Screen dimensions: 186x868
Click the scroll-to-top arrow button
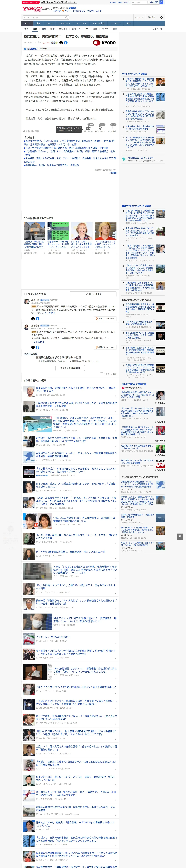tap(180, 536)
